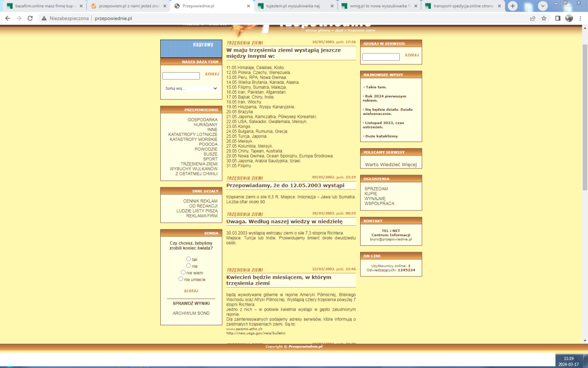Click the browser back arrow
Viewport: 588px width, 368px height.
pyautogui.click(x=7, y=18)
